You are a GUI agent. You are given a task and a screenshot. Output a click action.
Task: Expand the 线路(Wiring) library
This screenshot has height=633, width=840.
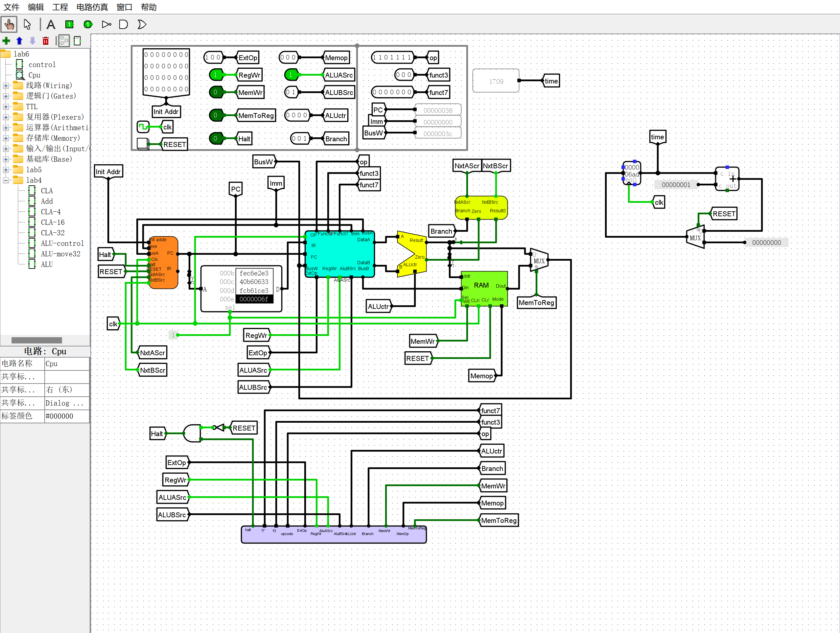(6, 86)
